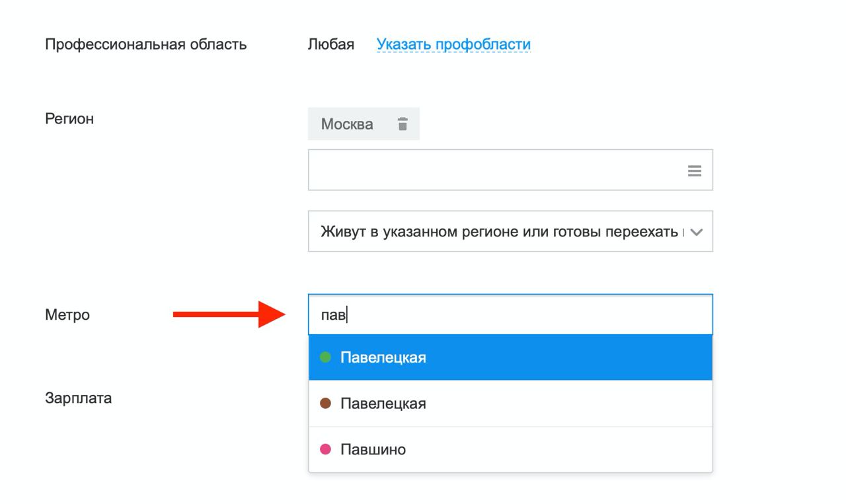Pick Павшино from metro suggestions

point(510,450)
